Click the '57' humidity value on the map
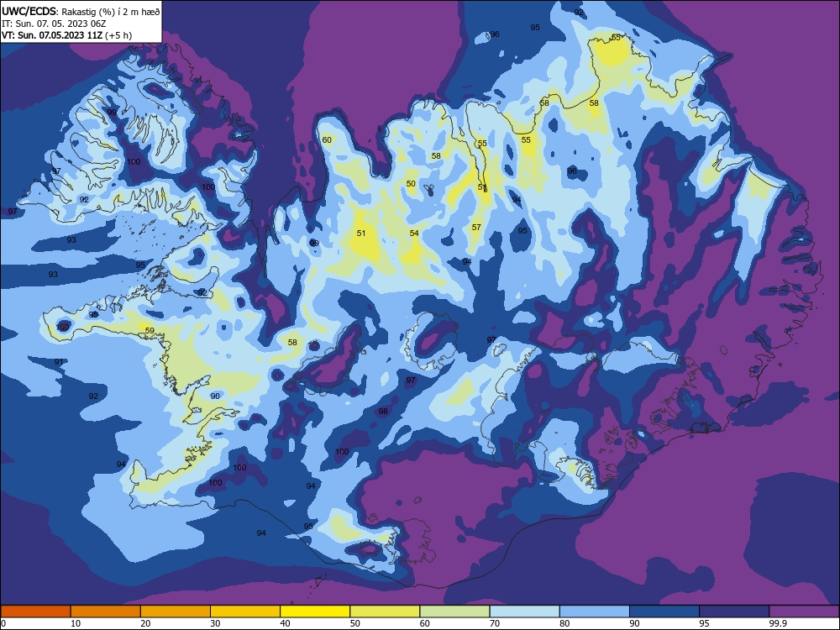The height and width of the screenshot is (630, 840). (476, 227)
